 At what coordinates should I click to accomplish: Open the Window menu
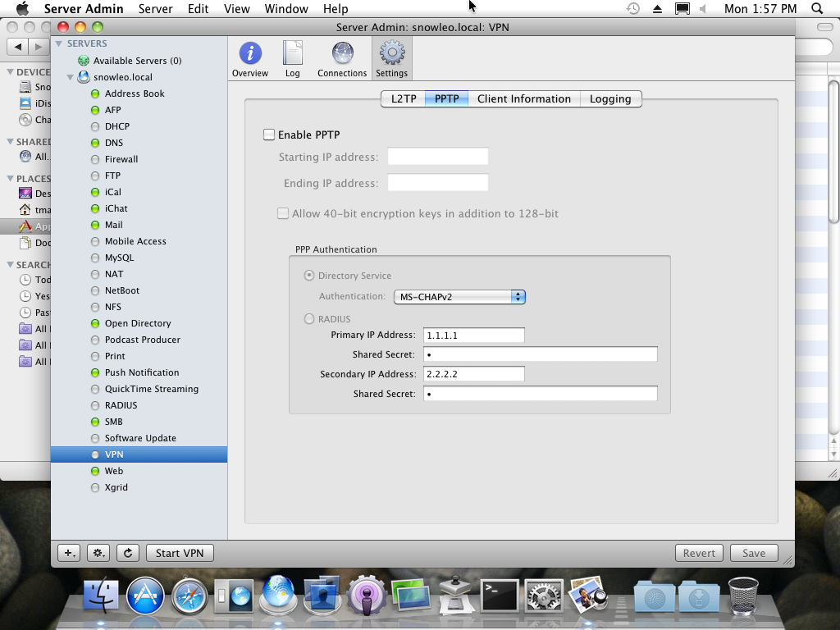pyautogui.click(x=286, y=8)
